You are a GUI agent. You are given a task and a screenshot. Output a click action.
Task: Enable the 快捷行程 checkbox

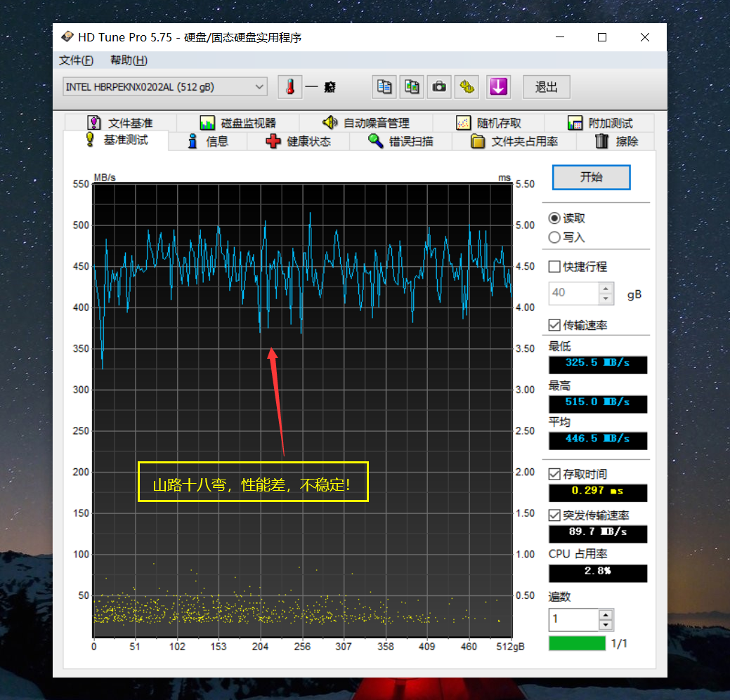554,267
